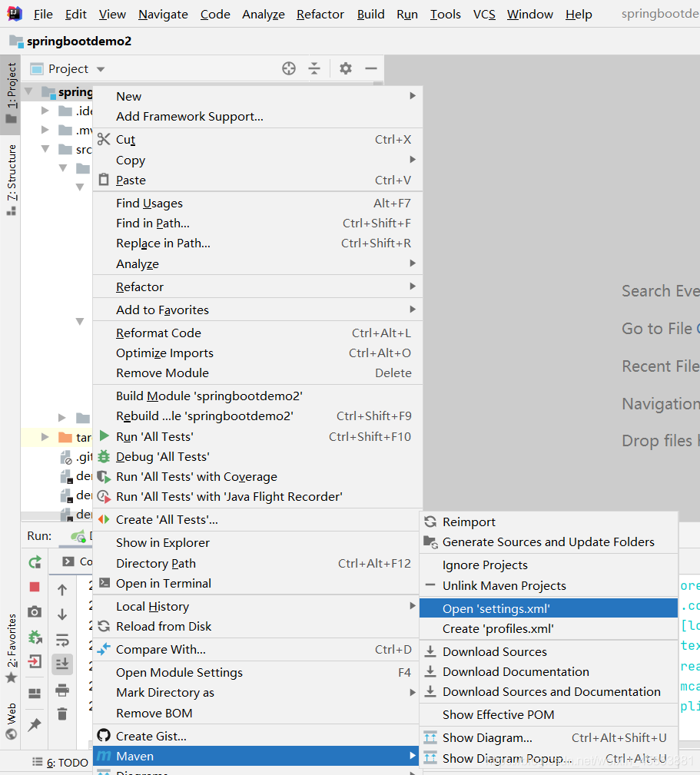The image size is (700, 775).
Task: Click Show Effective POM
Action: pos(549,714)
